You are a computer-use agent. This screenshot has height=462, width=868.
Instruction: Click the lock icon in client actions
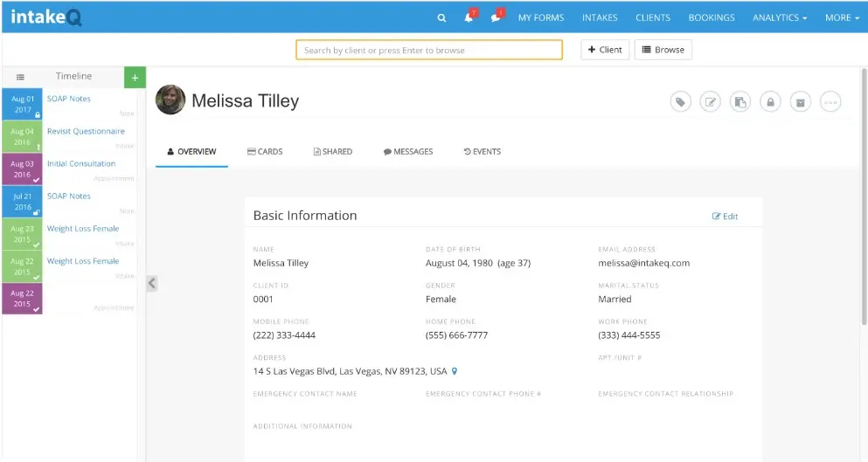(770, 102)
